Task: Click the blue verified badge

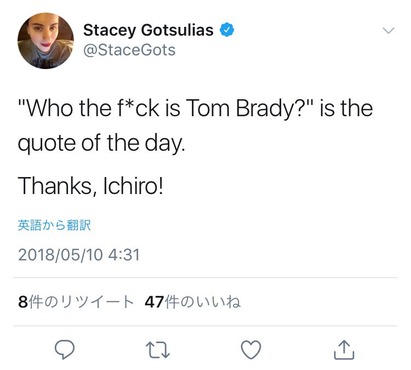Action: [x=227, y=30]
